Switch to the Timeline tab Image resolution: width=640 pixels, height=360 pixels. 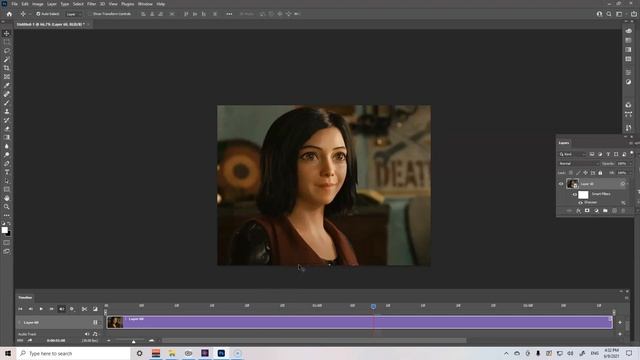tap(25, 298)
